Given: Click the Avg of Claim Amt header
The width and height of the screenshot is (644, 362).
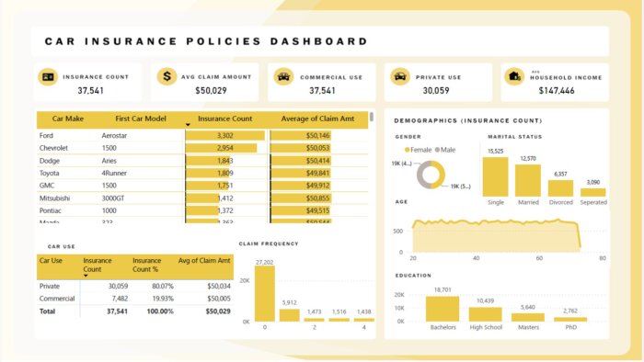Looking at the screenshot, I should coord(204,261).
